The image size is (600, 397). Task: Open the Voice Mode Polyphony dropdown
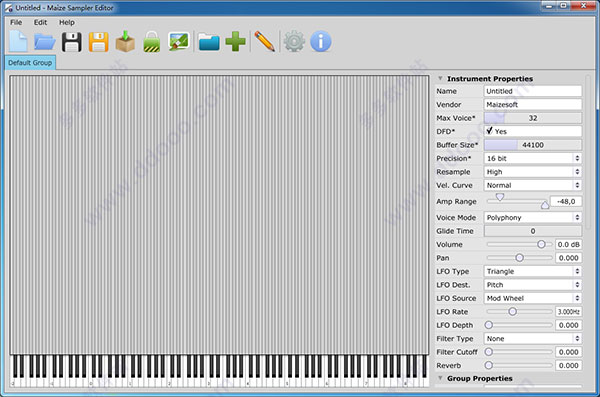click(533, 217)
